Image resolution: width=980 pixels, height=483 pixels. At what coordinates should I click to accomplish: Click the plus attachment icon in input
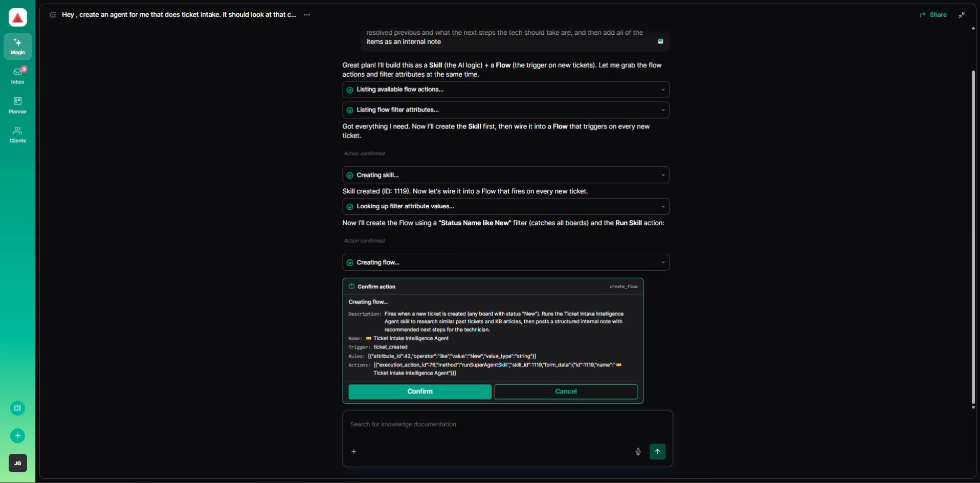pos(353,451)
